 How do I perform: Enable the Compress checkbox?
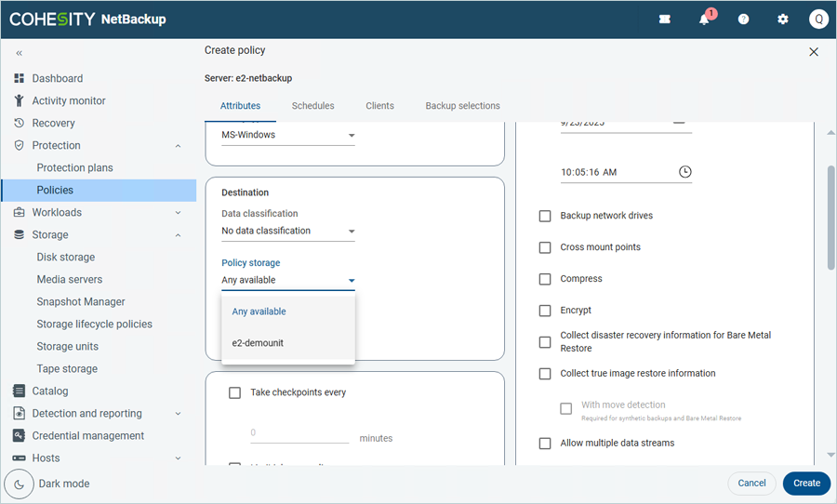[x=545, y=279]
